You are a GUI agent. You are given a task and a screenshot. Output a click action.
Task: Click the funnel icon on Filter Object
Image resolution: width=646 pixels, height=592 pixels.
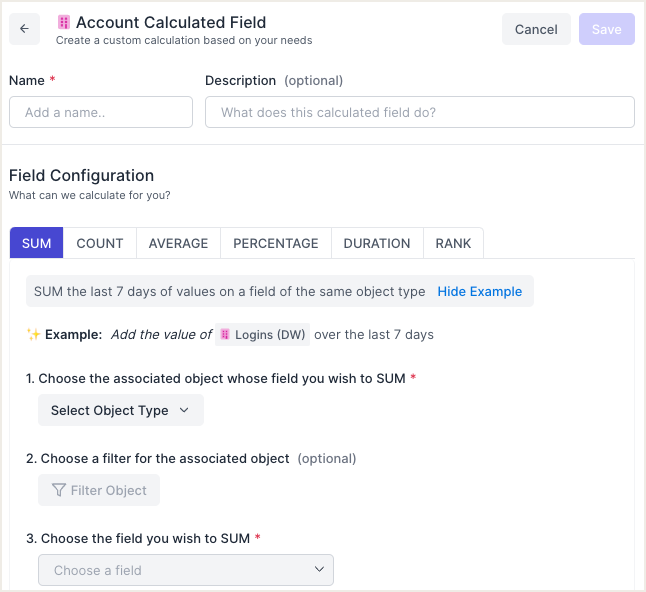59,490
